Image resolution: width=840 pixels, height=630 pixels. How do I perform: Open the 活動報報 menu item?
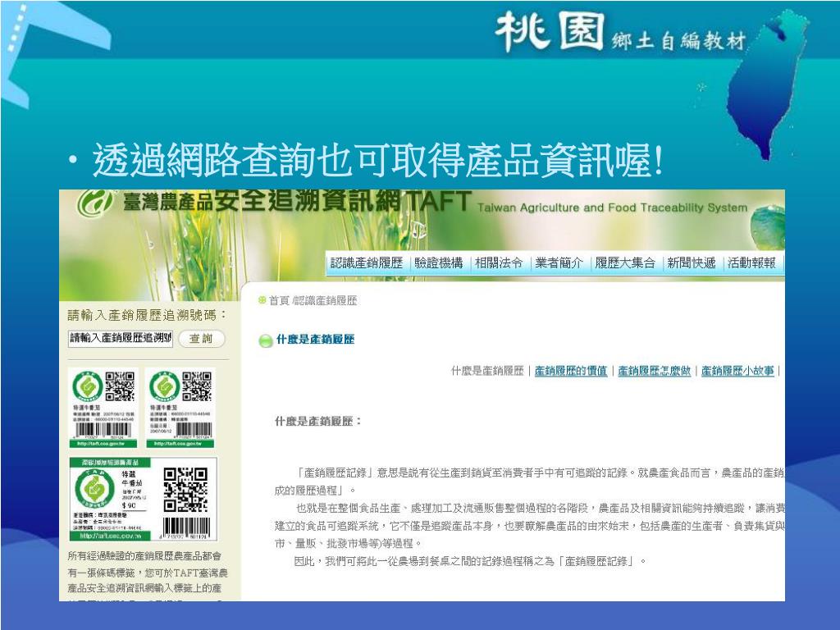751,263
